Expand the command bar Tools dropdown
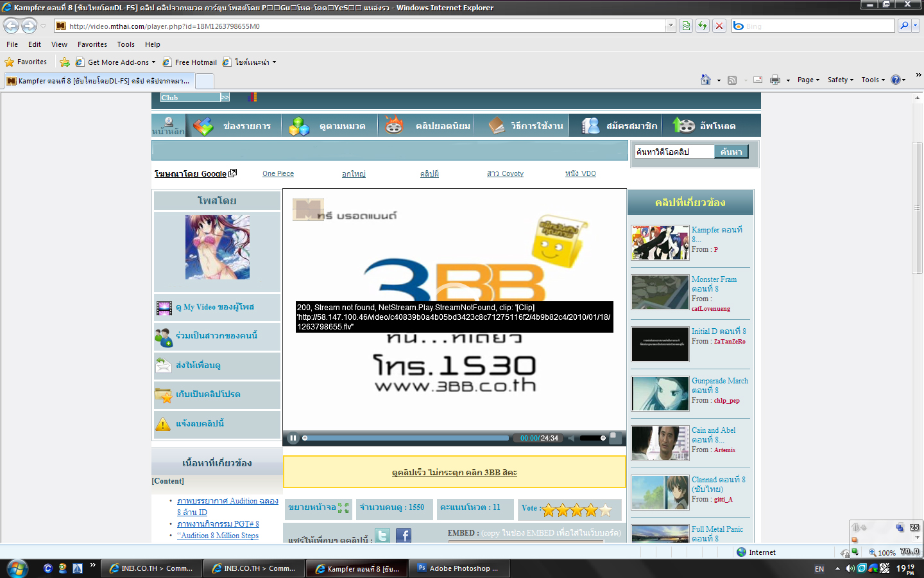 [873, 80]
